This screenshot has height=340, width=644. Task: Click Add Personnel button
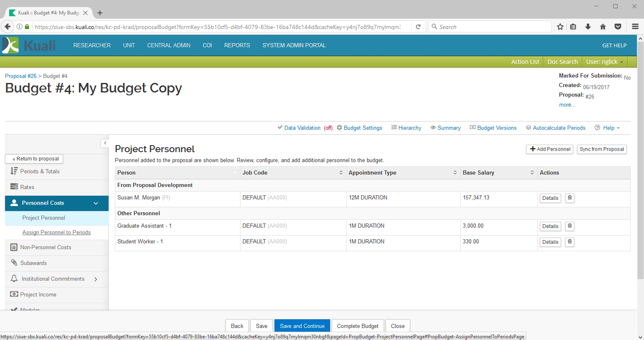550,149
